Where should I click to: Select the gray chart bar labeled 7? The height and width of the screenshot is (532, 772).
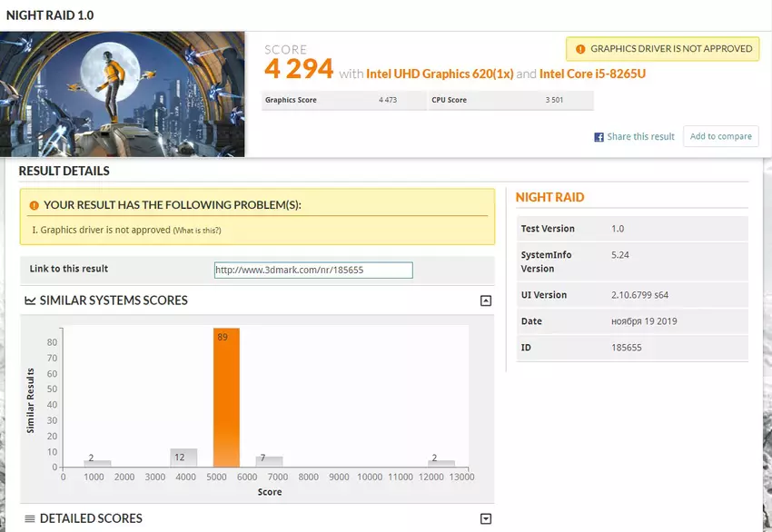pos(269,461)
